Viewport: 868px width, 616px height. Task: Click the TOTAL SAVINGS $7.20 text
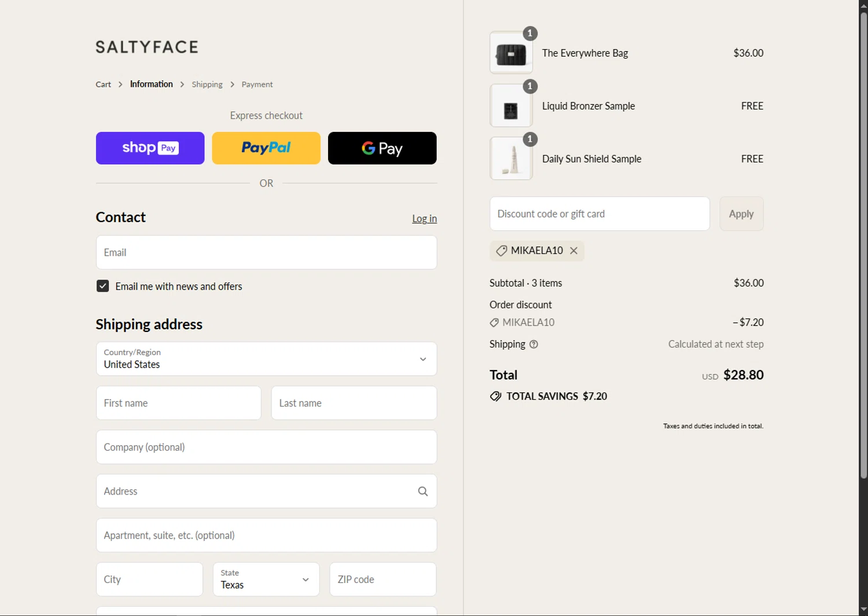point(557,396)
